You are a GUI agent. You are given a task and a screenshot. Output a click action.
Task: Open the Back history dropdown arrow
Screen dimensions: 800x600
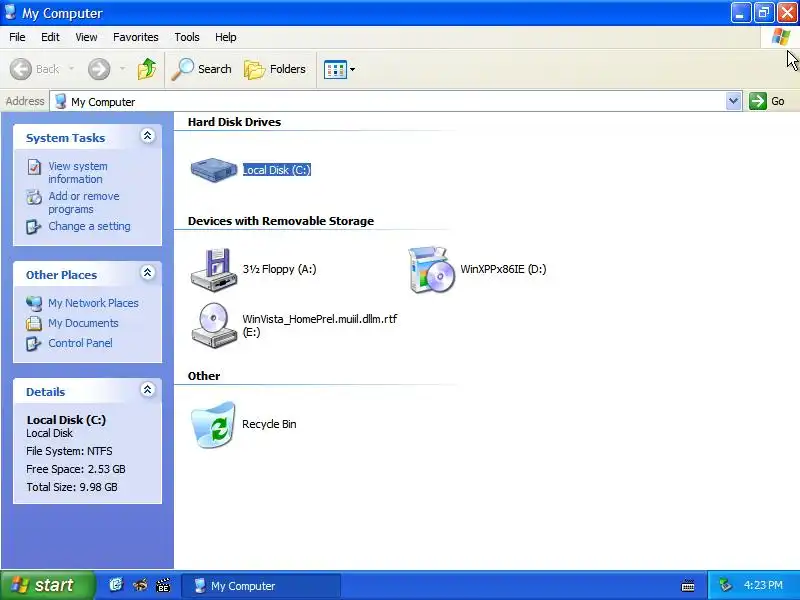[71, 69]
